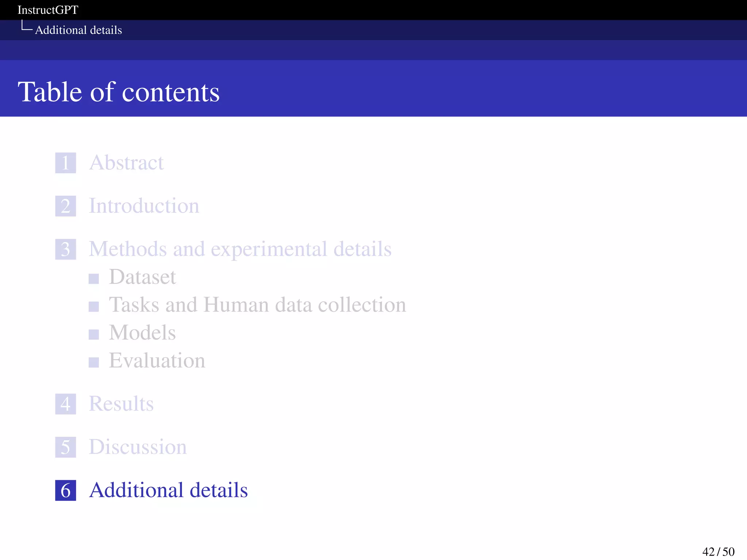Viewport: 747px width, 560px height.
Task: Click the square bullet beside Models
Action: (x=94, y=335)
